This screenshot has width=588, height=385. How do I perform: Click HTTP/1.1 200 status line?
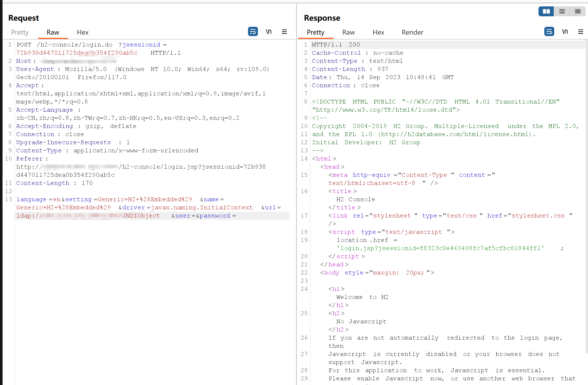[x=336, y=44]
